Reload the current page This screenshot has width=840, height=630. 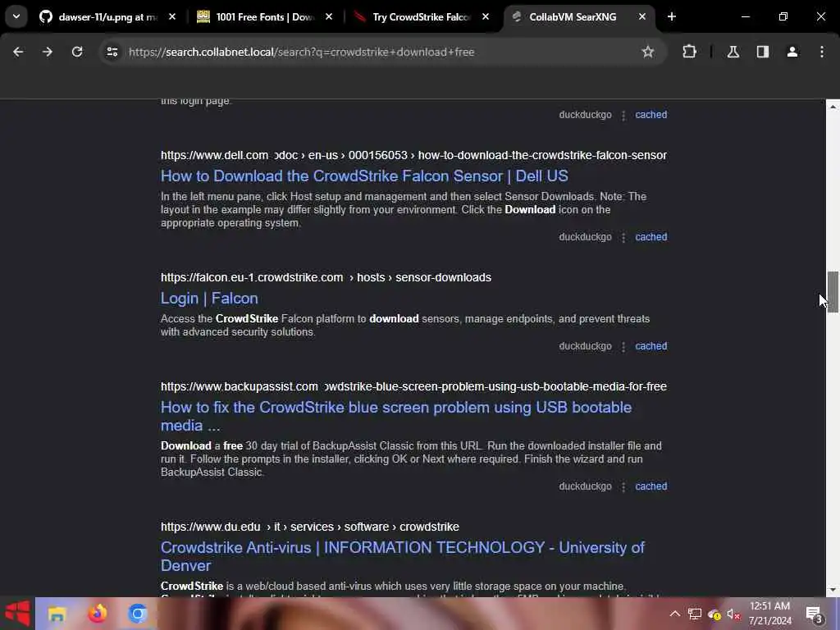click(77, 52)
